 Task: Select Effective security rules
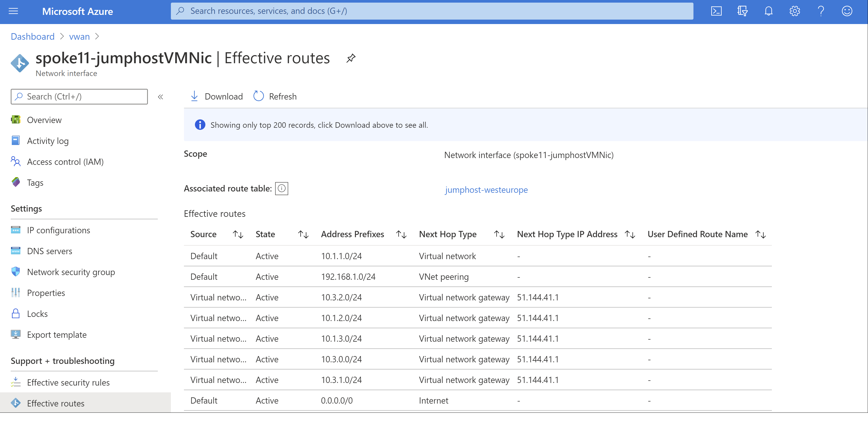tap(68, 382)
